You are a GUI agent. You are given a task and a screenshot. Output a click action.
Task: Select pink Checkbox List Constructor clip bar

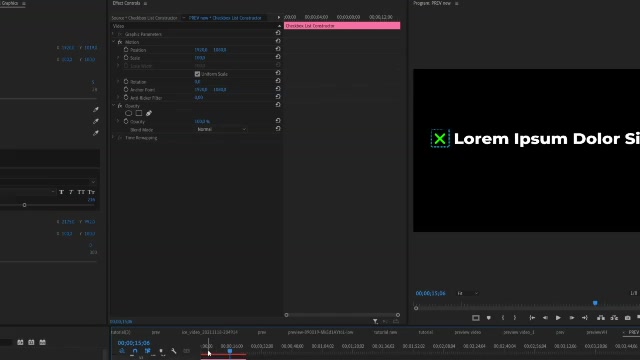(x=342, y=26)
